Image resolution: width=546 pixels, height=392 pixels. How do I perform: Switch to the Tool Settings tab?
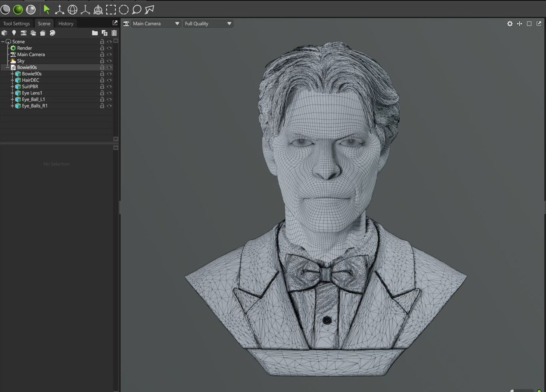point(16,24)
